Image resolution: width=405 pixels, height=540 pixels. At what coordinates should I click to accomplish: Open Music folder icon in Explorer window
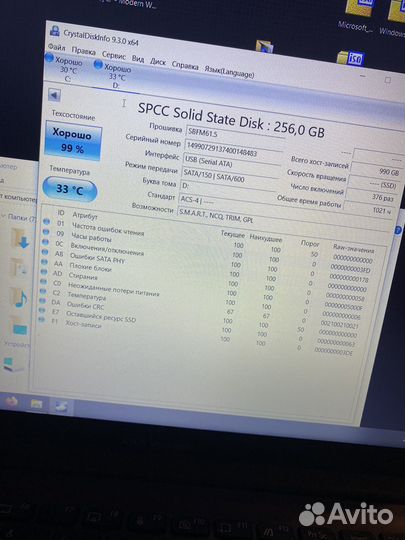(x=19, y=297)
